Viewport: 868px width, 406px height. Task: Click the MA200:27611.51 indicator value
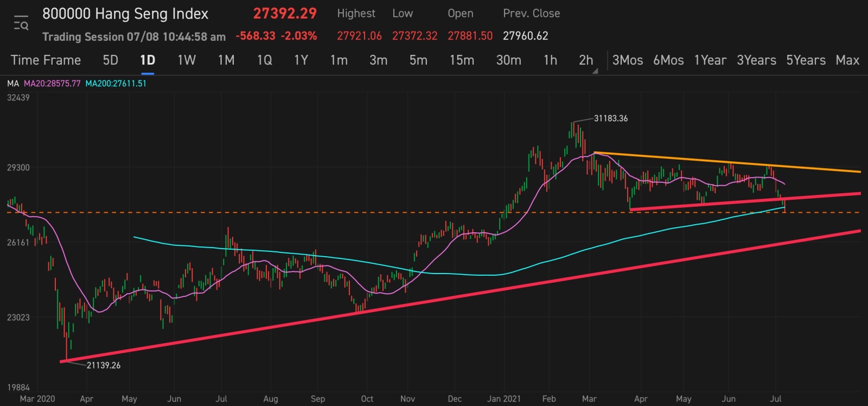click(x=116, y=84)
